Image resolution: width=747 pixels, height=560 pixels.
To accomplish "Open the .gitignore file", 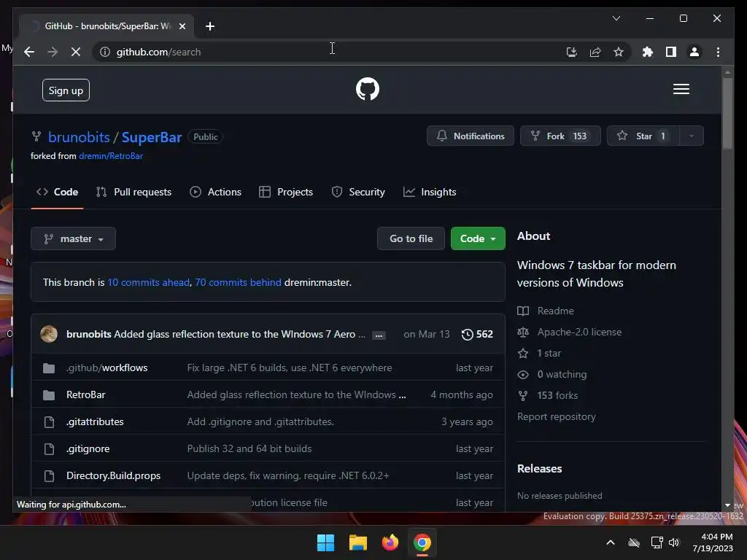I will [88, 448].
